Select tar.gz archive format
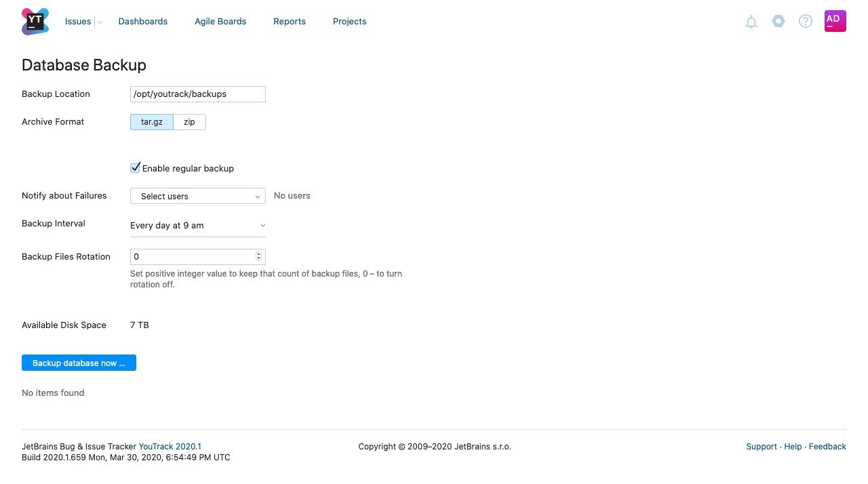The image size is (868, 484). pos(152,122)
